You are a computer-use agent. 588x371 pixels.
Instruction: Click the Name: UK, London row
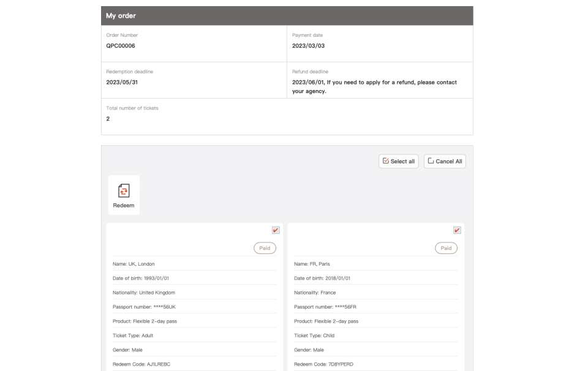(x=194, y=264)
